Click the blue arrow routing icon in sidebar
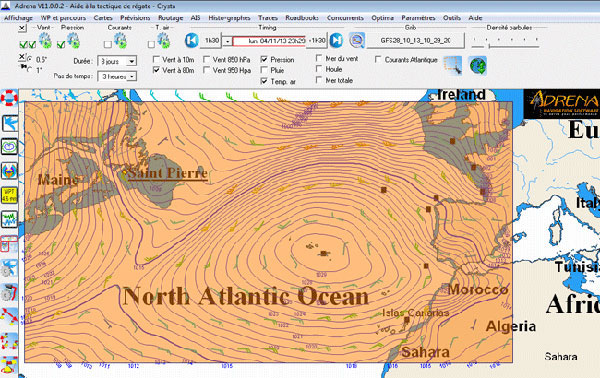Screen dimensions: 600x378 (10, 123)
